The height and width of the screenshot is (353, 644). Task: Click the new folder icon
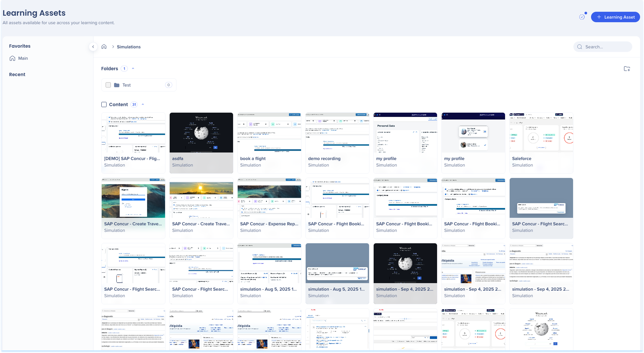(627, 69)
